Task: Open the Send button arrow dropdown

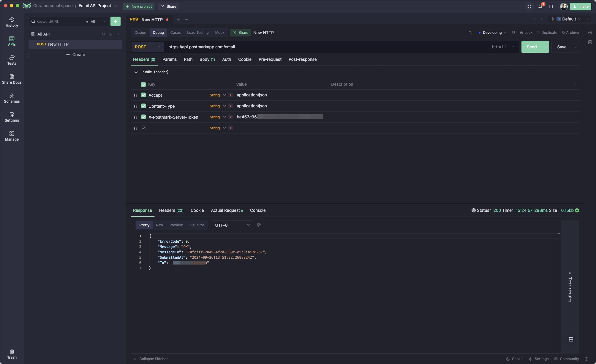Action: point(546,47)
